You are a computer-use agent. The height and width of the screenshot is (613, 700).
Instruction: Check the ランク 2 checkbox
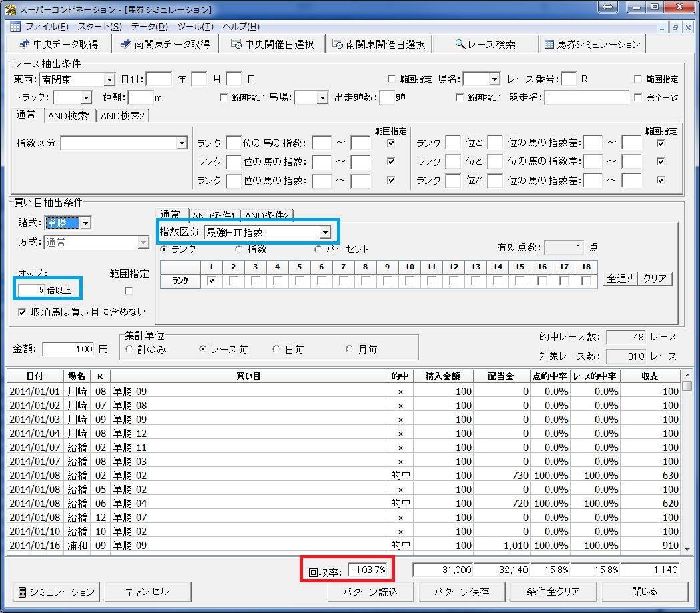[x=234, y=281]
